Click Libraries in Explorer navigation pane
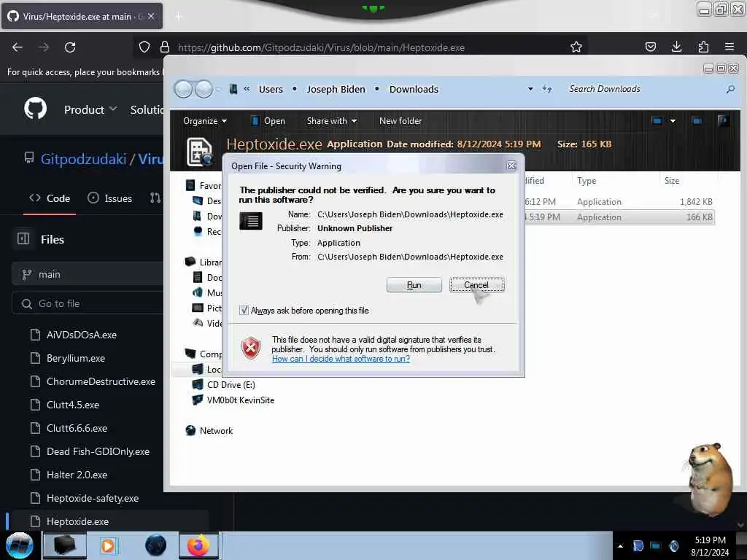 [204, 262]
